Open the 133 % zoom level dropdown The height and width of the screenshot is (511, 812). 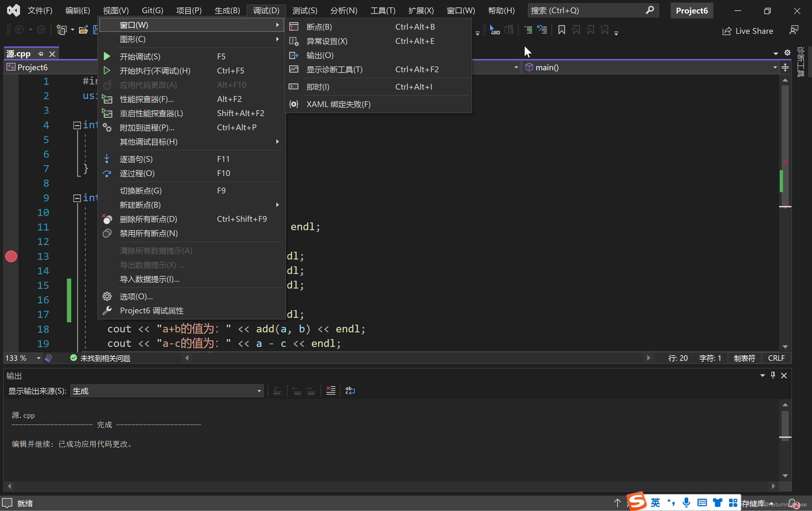point(38,358)
